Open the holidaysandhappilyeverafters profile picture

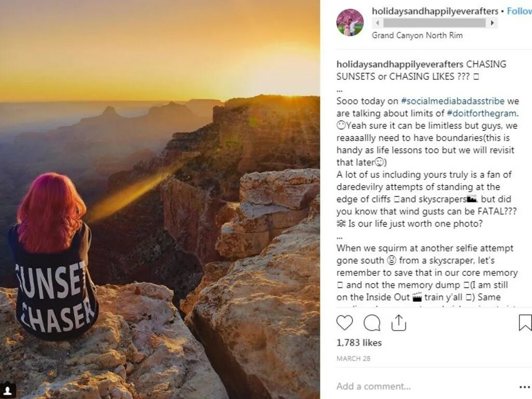pos(350,22)
